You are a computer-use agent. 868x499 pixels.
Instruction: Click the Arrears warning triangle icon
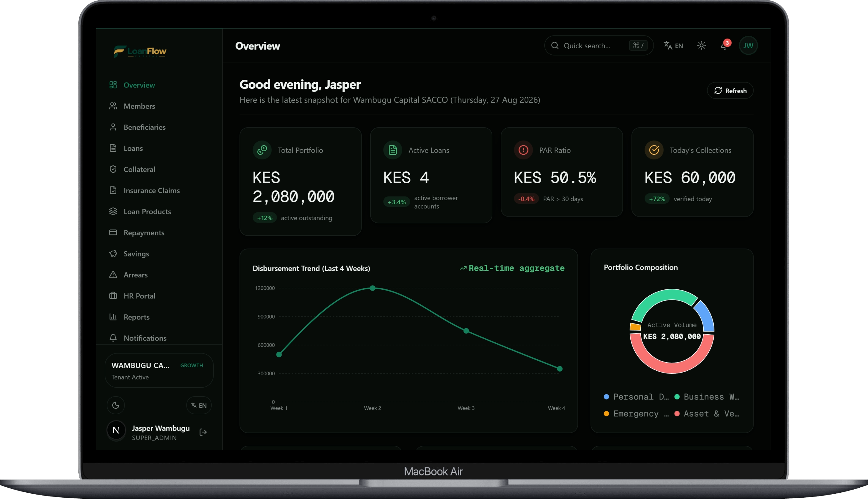pos(113,275)
